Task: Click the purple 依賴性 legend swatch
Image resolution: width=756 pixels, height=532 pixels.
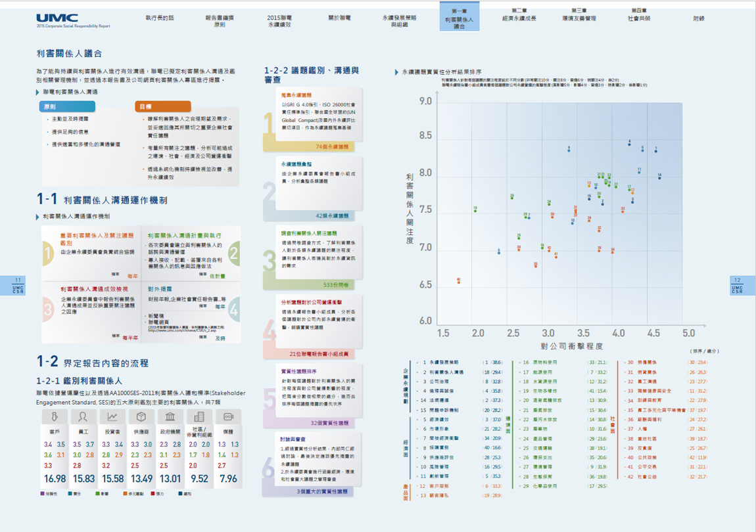Action: (43, 493)
